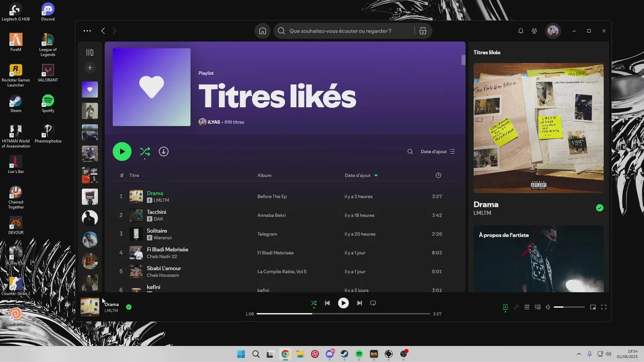Seek on the song progress bar

[x=343, y=314]
